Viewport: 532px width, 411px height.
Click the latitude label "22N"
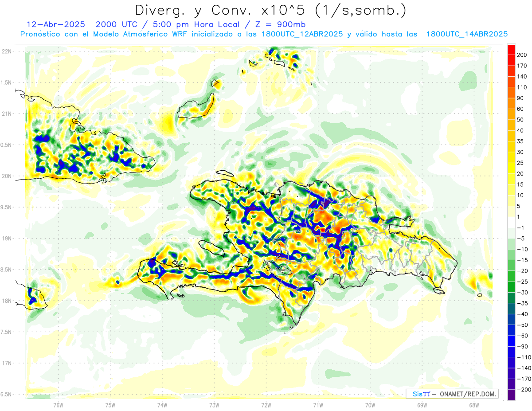[x=7, y=51]
